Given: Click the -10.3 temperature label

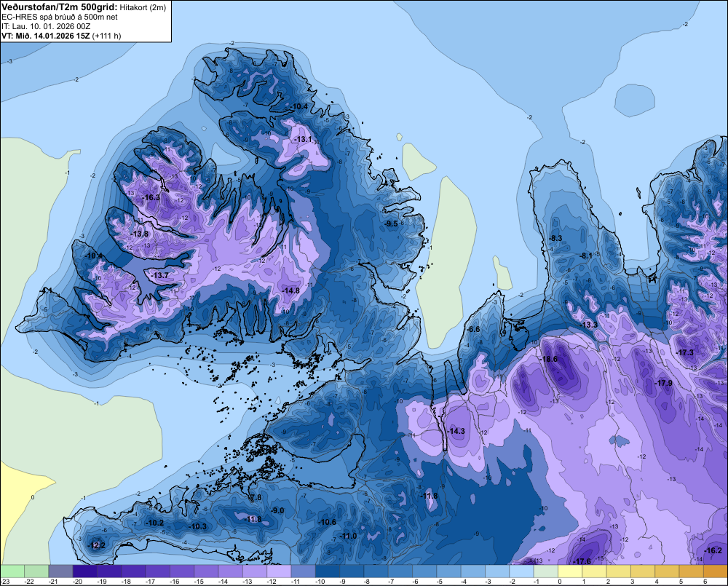Looking at the screenshot, I should tap(198, 526).
